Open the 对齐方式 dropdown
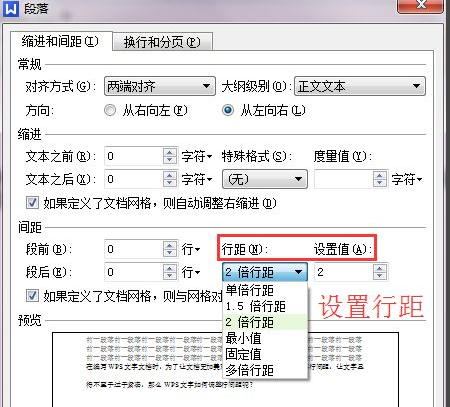Screen dimensions: 450x407 point(160,86)
